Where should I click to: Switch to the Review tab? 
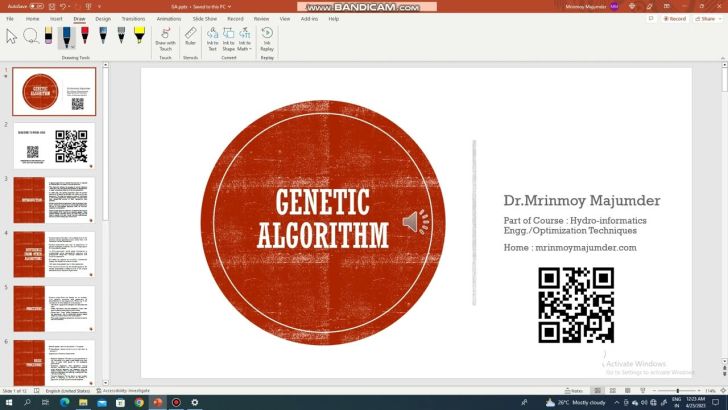click(261, 19)
